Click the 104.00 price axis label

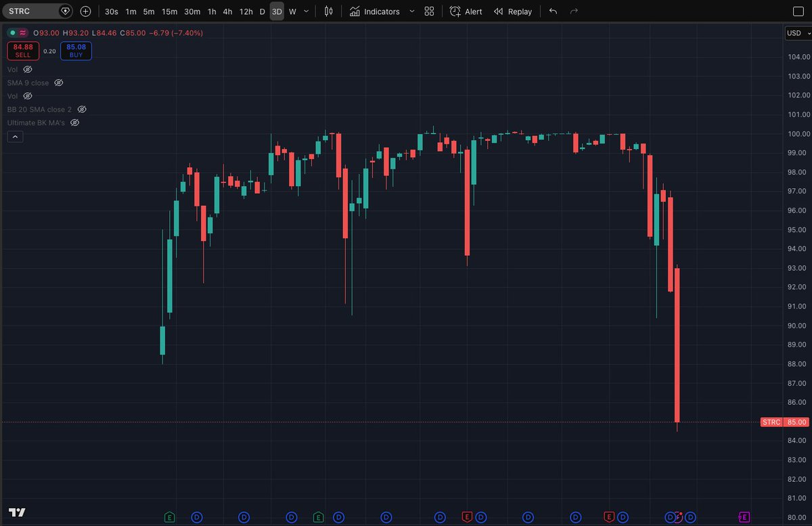point(799,57)
